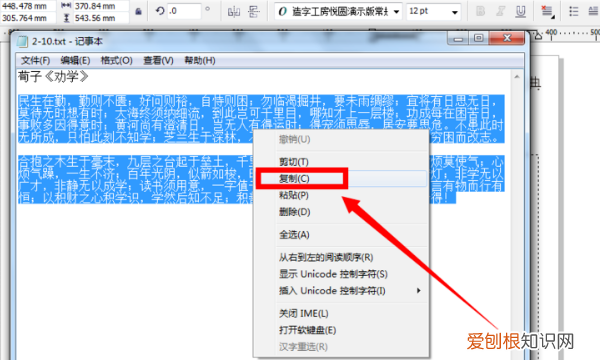Screen dimensions: 600x360
Task: Select 关闭 IME(L) in context menu
Action: (x=341, y=314)
